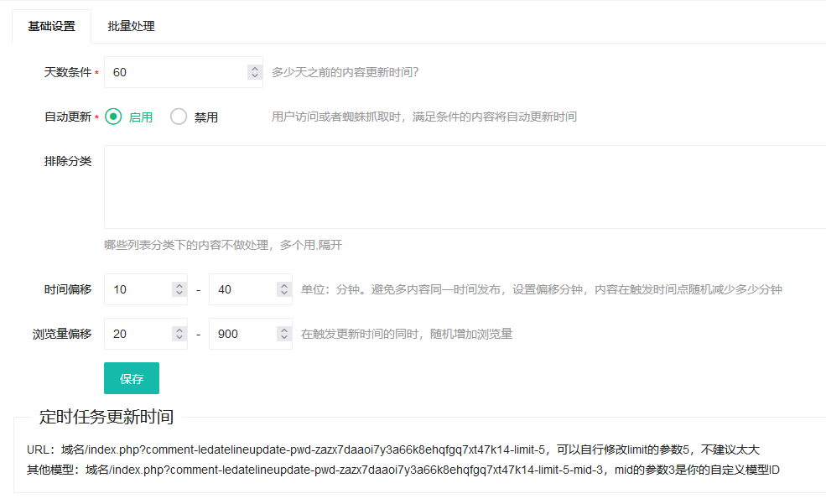Screen dimensions: 826x504
Task: Decrease 天数条件 with the down arrow
Action: click(x=255, y=75)
